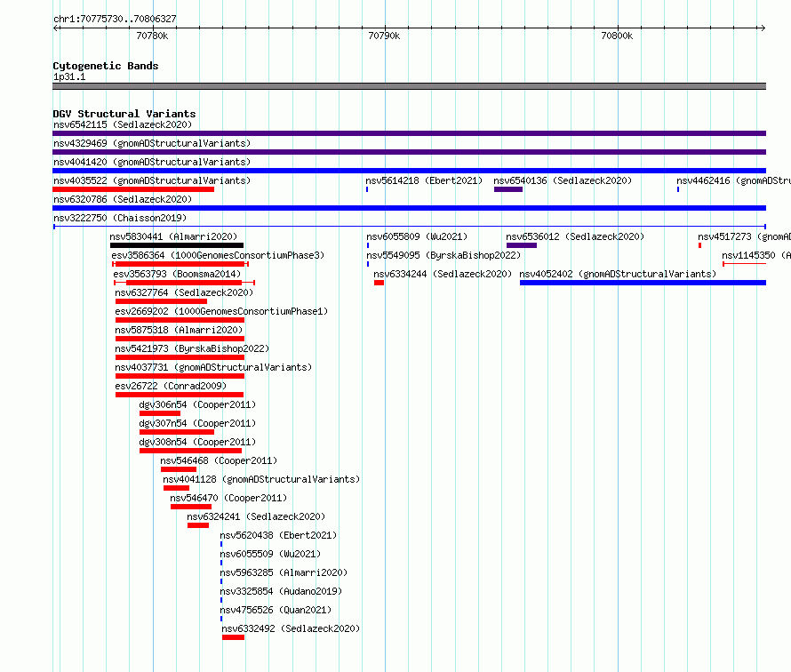Click nsv6536012 (Sedlazeck2020) label
791x672 pixels.
coord(576,236)
